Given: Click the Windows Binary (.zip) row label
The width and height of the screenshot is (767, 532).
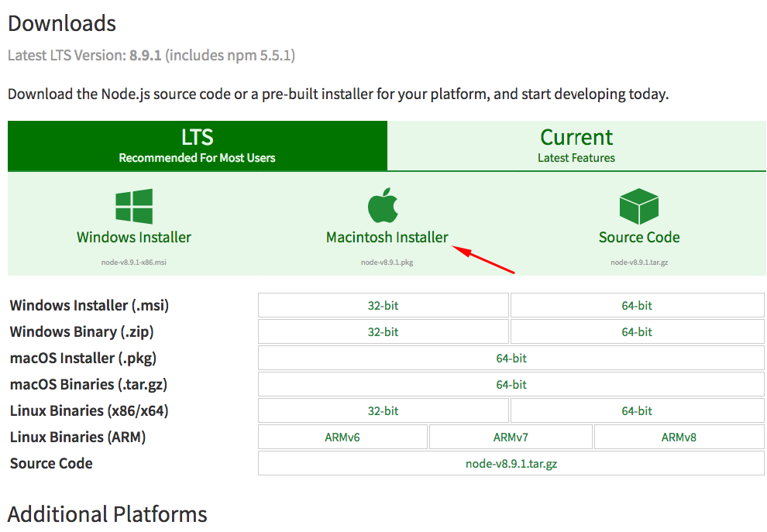Looking at the screenshot, I should 81,332.
